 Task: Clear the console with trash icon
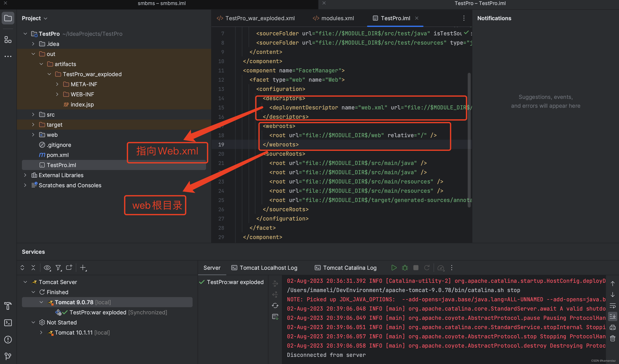pyautogui.click(x=613, y=339)
